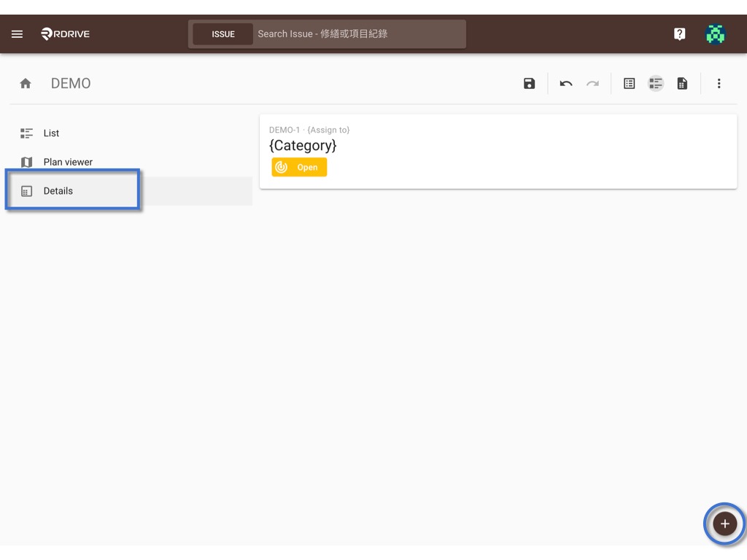This screenshot has width=747, height=560.
Task: Click the Plan viewer map icon
Action: [27, 163]
